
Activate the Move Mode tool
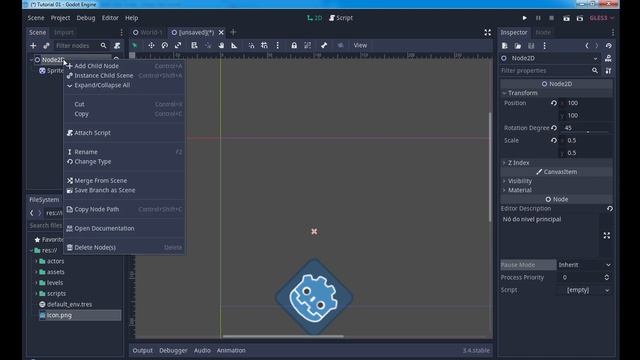click(x=151, y=45)
